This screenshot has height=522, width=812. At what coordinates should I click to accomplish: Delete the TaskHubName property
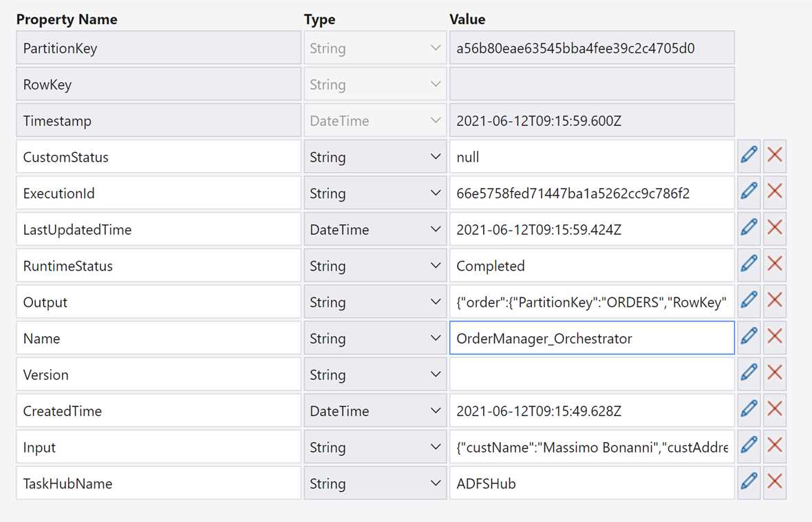click(x=775, y=482)
